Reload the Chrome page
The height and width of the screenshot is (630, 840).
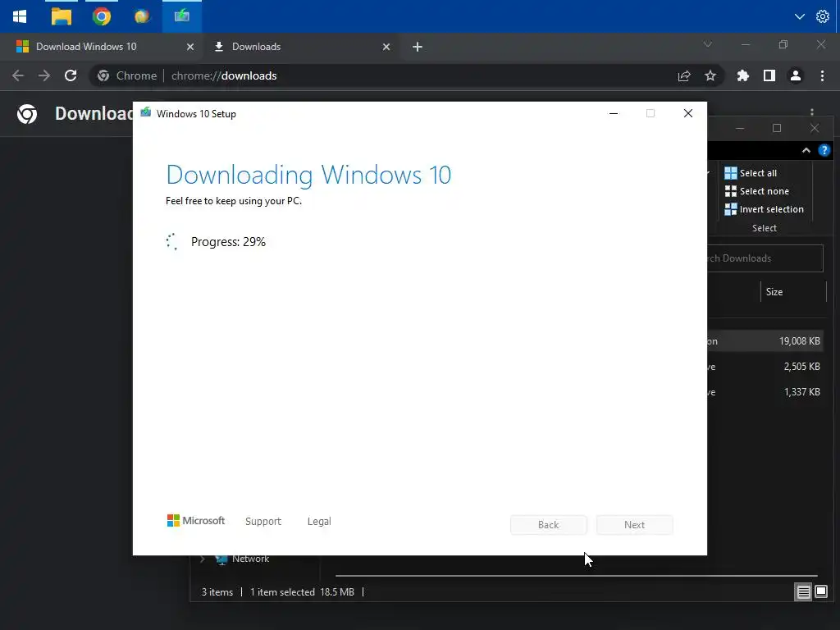click(71, 76)
